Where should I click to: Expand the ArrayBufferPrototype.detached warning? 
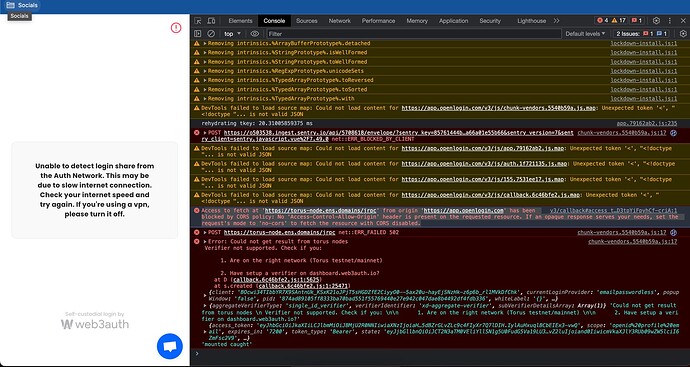205,44
